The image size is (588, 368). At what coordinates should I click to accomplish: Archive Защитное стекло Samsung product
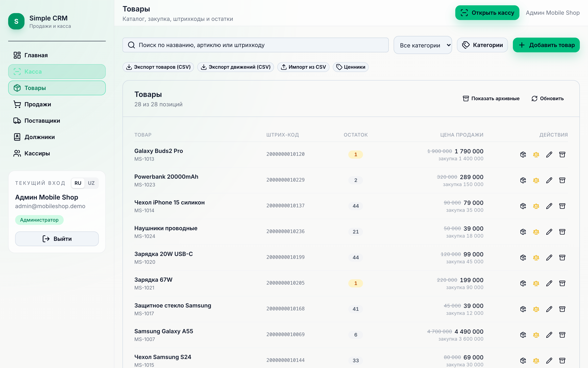(562, 309)
